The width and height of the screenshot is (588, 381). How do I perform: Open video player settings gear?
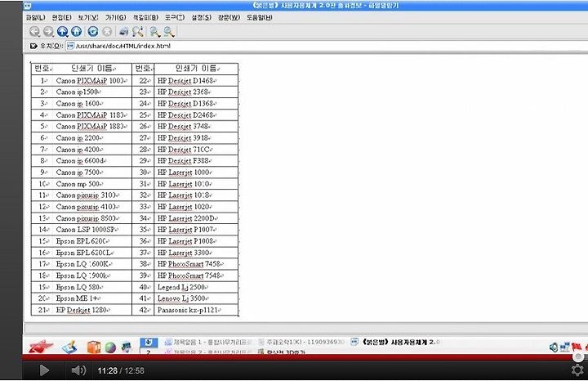click(x=577, y=370)
